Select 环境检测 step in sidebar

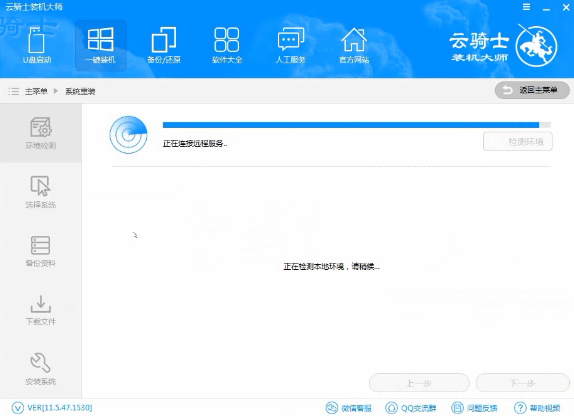click(x=41, y=133)
